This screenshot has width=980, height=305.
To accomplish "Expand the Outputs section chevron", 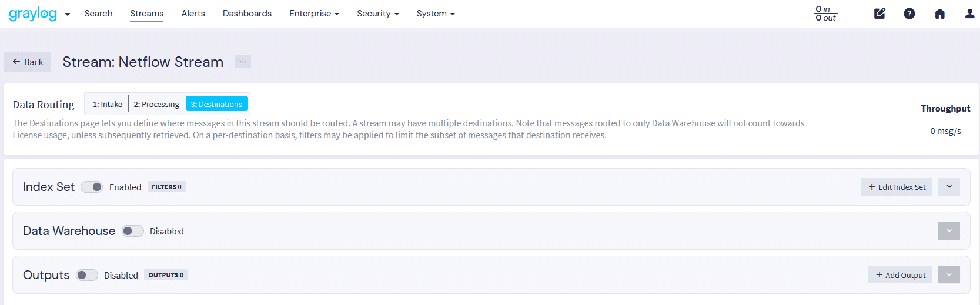I will pyautogui.click(x=949, y=275).
